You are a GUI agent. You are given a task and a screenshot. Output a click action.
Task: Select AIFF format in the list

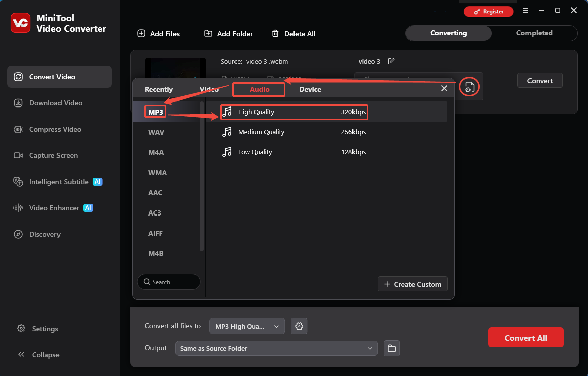155,233
